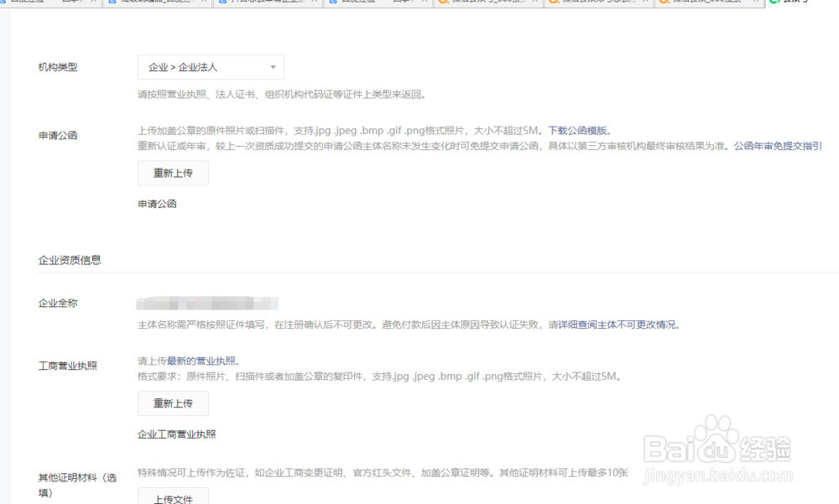Screen dimensions: 839x504
Task: Click the 格式要求 description line for 营业执照
Action: click(x=379, y=377)
